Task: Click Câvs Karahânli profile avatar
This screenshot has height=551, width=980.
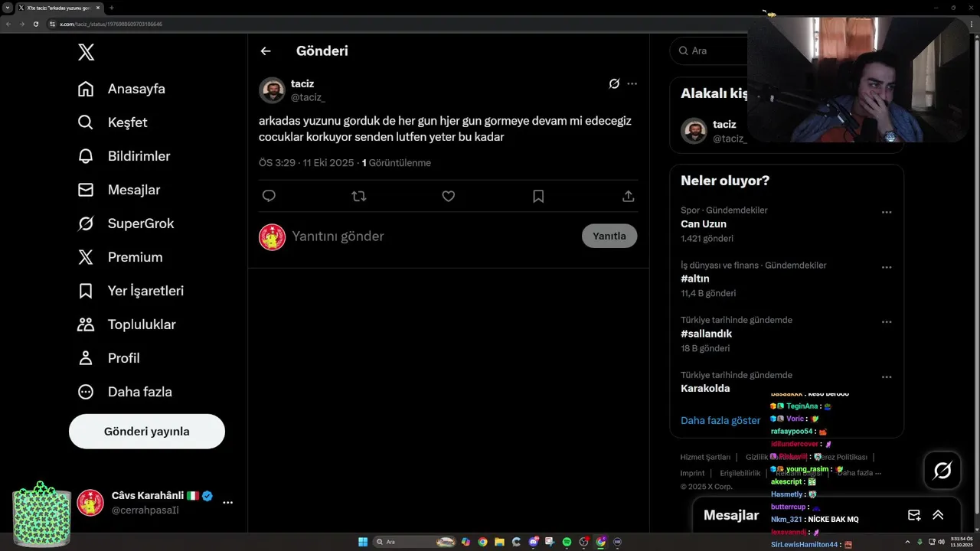Action: 90,503
